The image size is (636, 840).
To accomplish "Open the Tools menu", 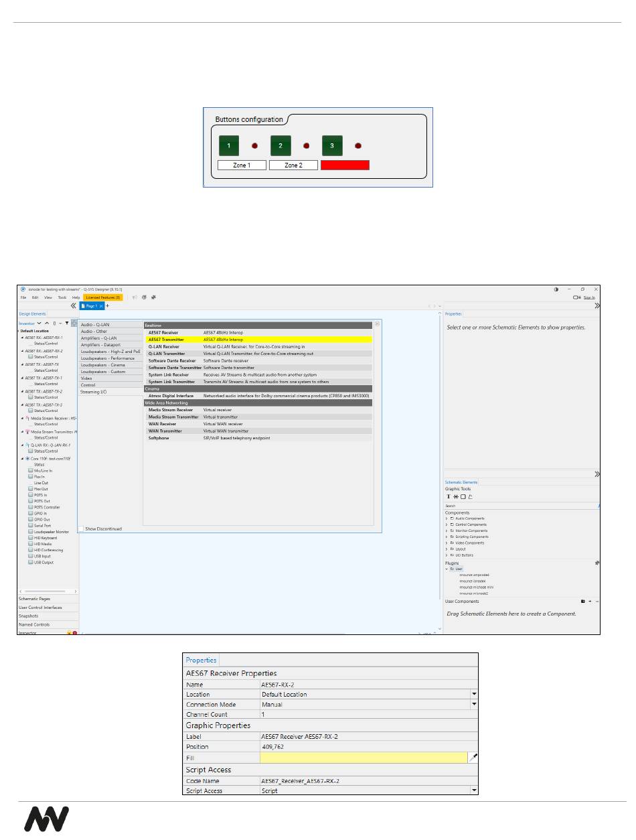I will click(x=62, y=297).
